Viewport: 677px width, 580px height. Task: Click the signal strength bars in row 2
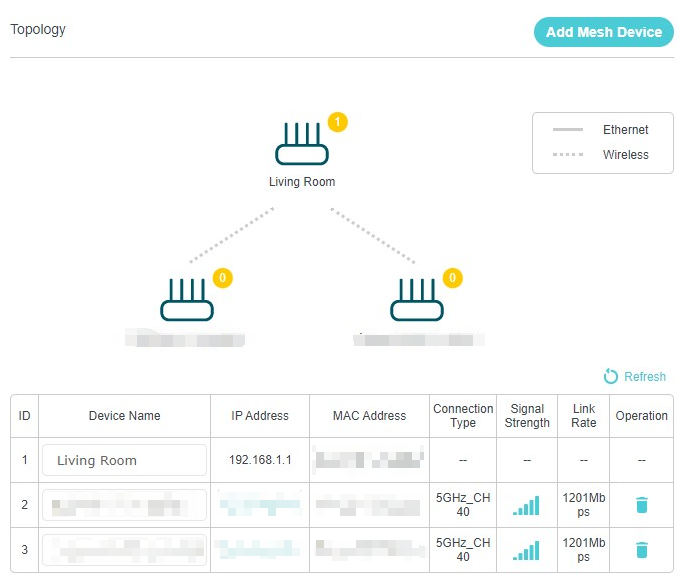(526, 505)
